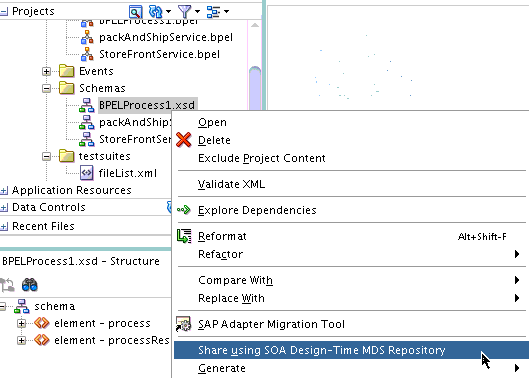Select the Schemas folder label
Image resolution: width=529 pixels, height=378 pixels.
(102, 88)
